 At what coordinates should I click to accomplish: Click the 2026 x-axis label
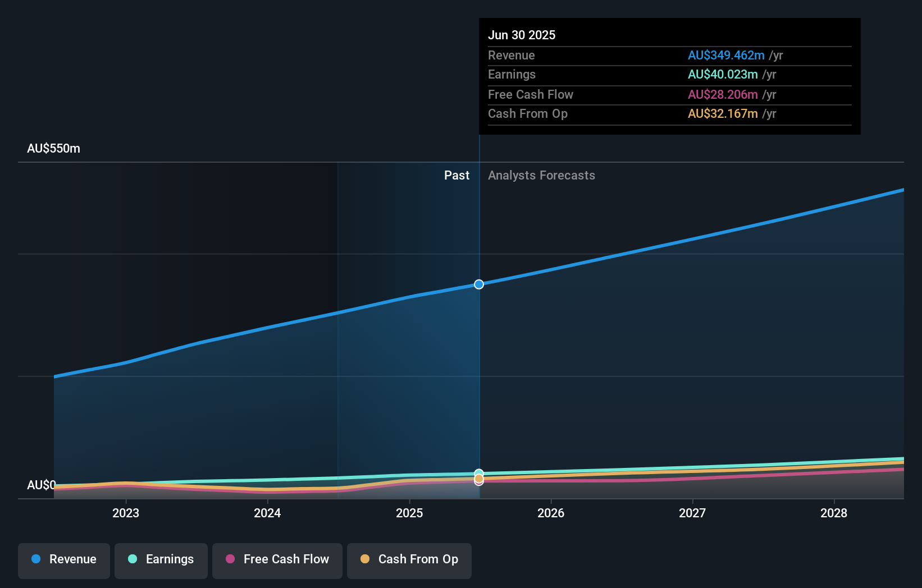551,513
